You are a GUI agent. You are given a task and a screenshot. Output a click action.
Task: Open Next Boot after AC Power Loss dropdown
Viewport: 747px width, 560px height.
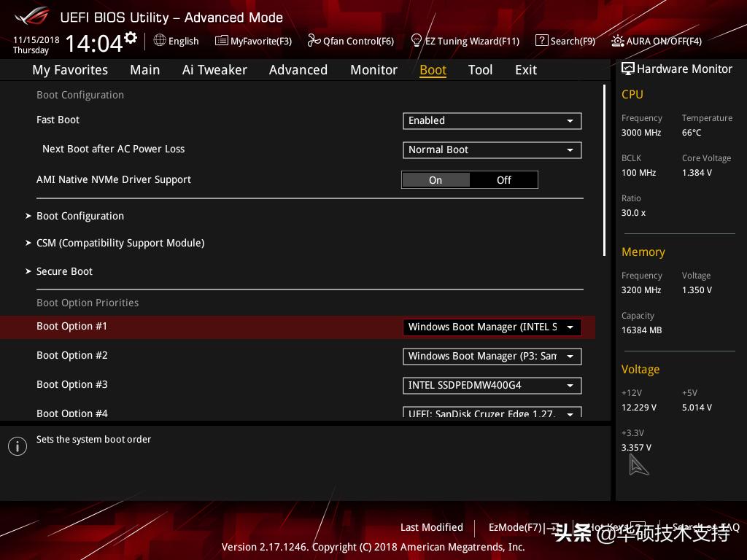(x=492, y=150)
